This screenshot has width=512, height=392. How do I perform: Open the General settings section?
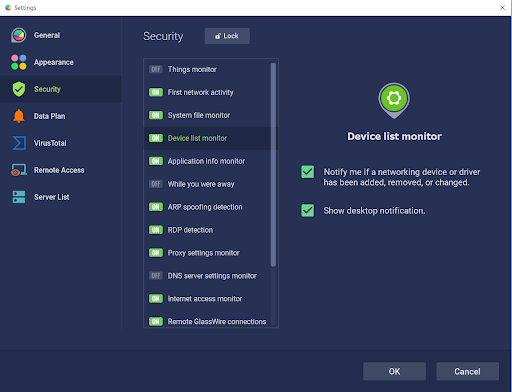point(61,35)
